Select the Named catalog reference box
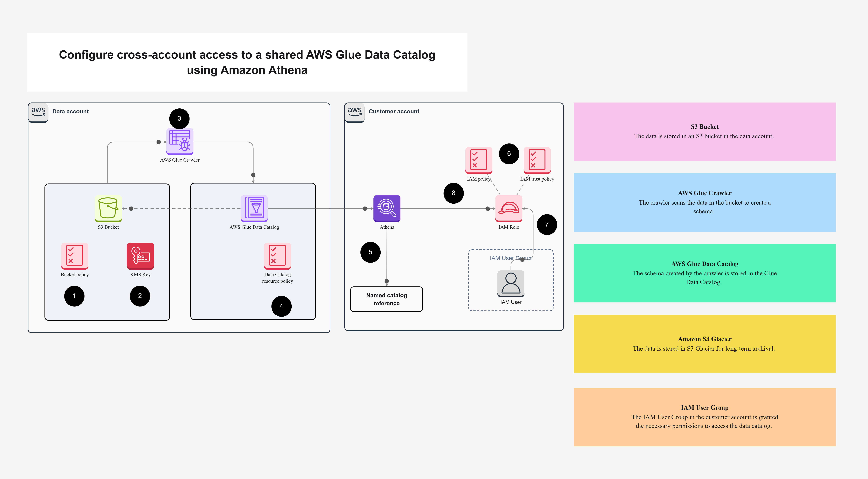Screen dimensions: 868x479 click(386, 299)
